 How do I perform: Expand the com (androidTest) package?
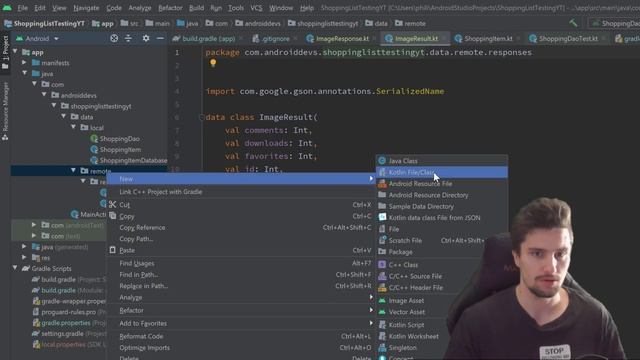(34, 225)
